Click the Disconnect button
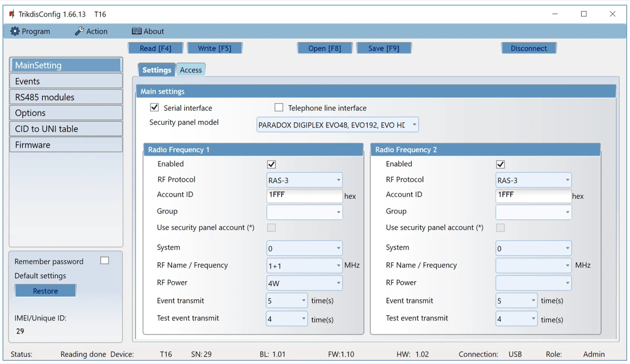The image size is (630, 364). [x=529, y=48]
